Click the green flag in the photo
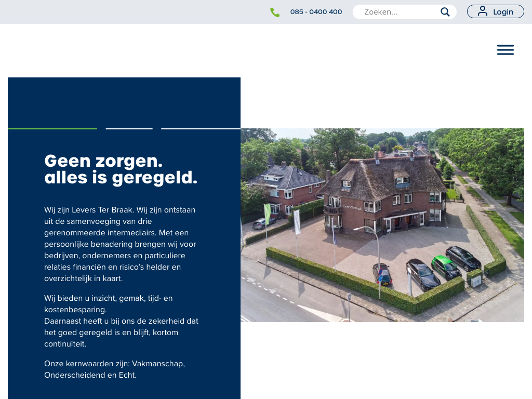The width and height of the screenshot is (532, 399). click(x=267, y=213)
